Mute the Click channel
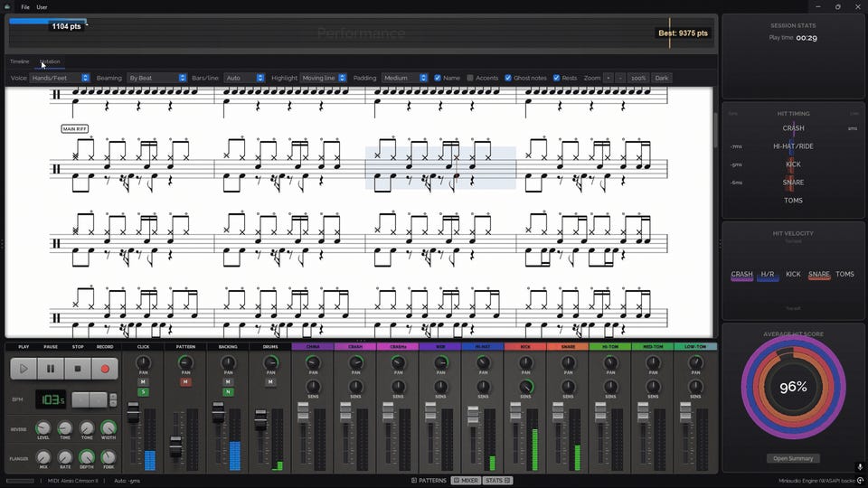This screenshot has height=488, width=868. point(143,381)
